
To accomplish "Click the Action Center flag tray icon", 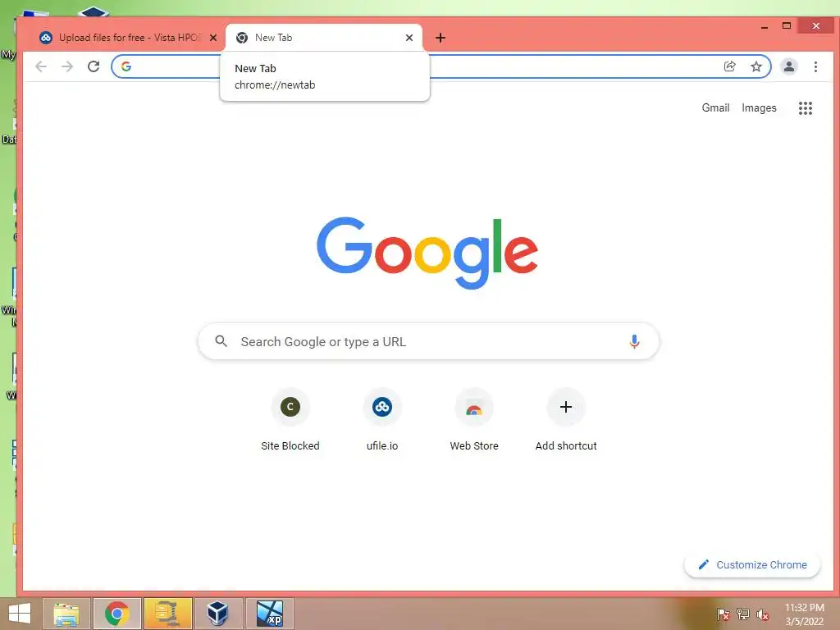I will (723, 614).
